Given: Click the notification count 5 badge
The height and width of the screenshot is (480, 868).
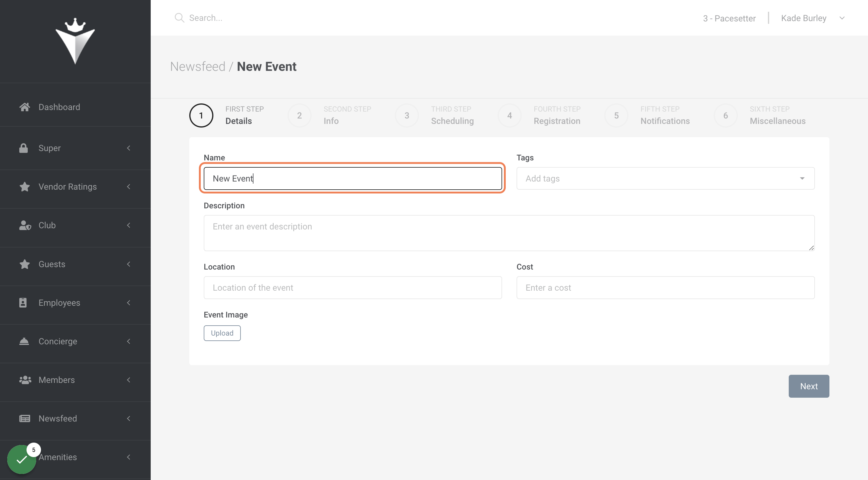Looking at the screenshot, I should (34, 450).
